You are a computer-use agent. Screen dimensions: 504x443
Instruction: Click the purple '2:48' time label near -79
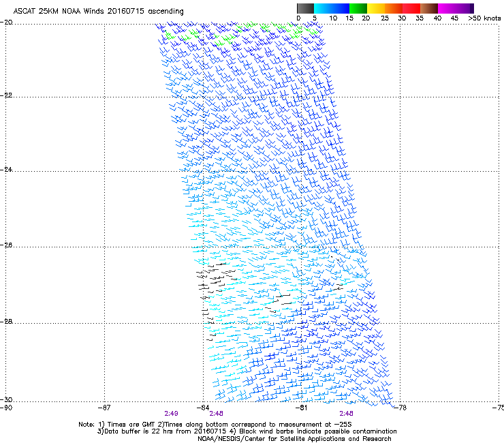[346, 414]
